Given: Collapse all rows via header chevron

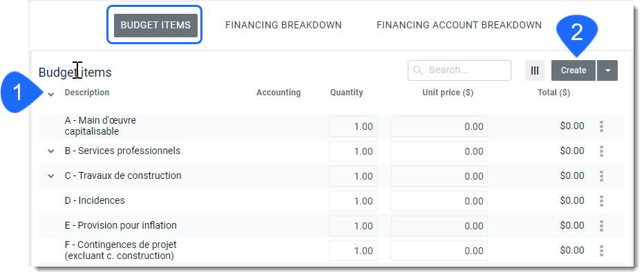Looking at the screenshot, I should (x=51, y=95).
